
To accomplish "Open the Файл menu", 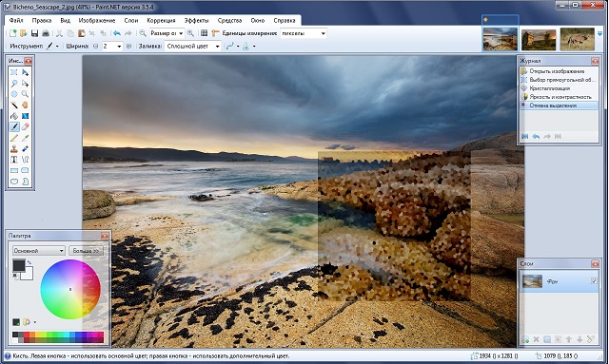I will [x=16, y=20].
